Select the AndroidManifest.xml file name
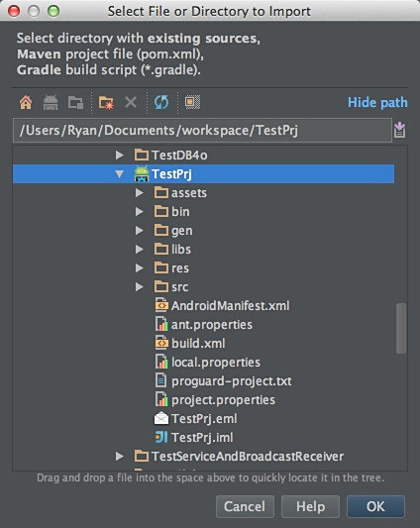This screenshot has width=420, height=528. pyautogui.click(x=231, y=306)
